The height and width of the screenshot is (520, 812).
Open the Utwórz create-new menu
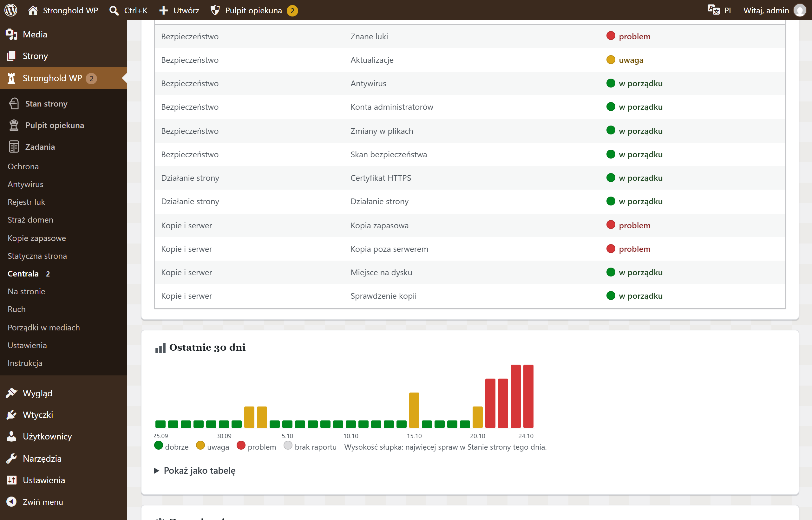click(x=179, y=10)
